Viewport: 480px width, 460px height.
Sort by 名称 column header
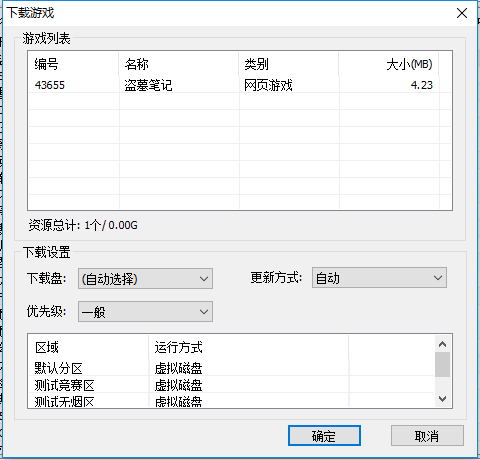click(179, 64)
